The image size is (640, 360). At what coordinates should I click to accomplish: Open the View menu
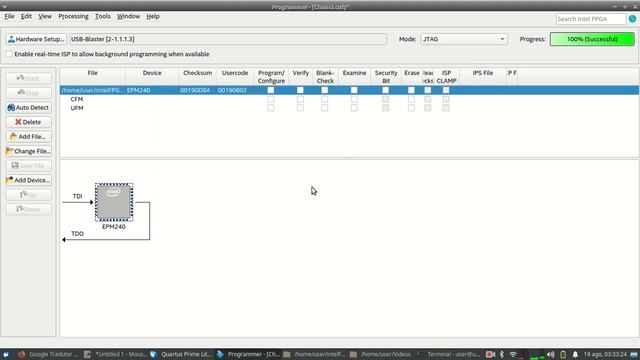(x=45, y=16)
